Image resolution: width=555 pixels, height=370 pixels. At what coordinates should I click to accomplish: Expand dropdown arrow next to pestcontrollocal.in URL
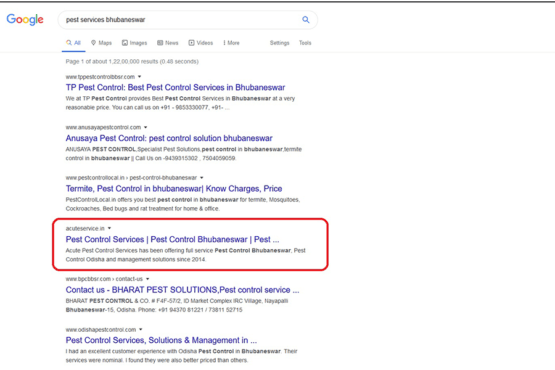click(x=202, y=178)
